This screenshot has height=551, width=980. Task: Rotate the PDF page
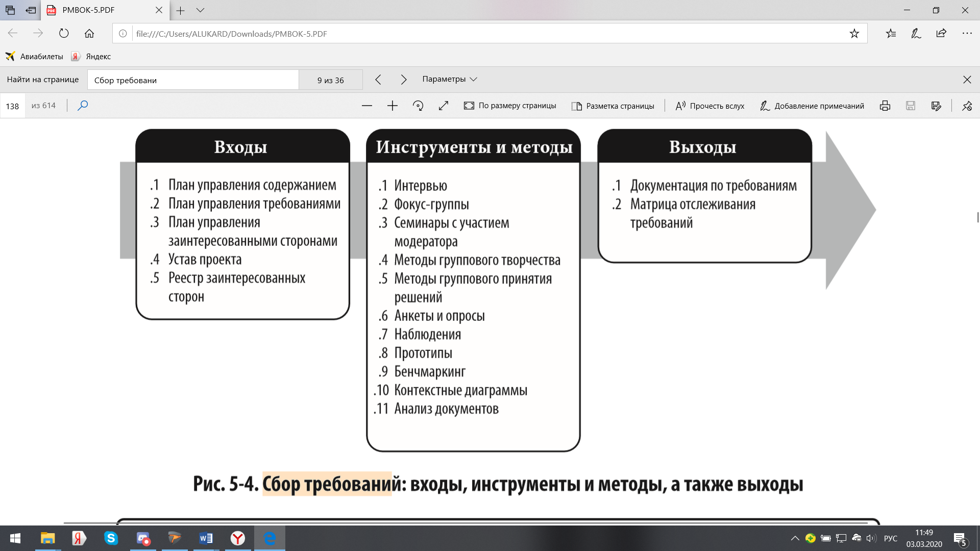(418, 106)
